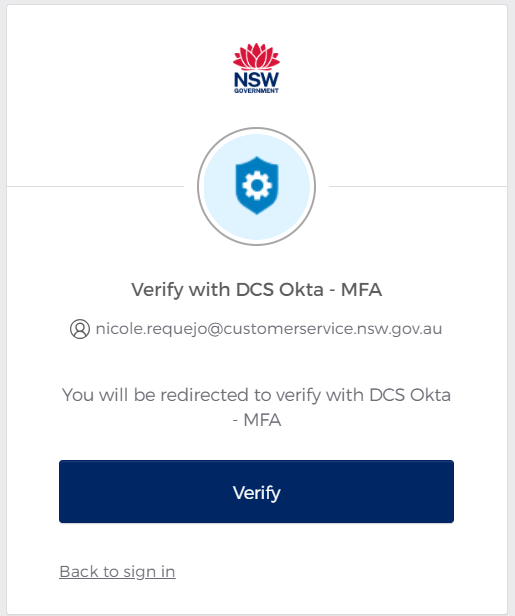Click the white gear inside the shield
515x616 pixels.
pos(257,185)
